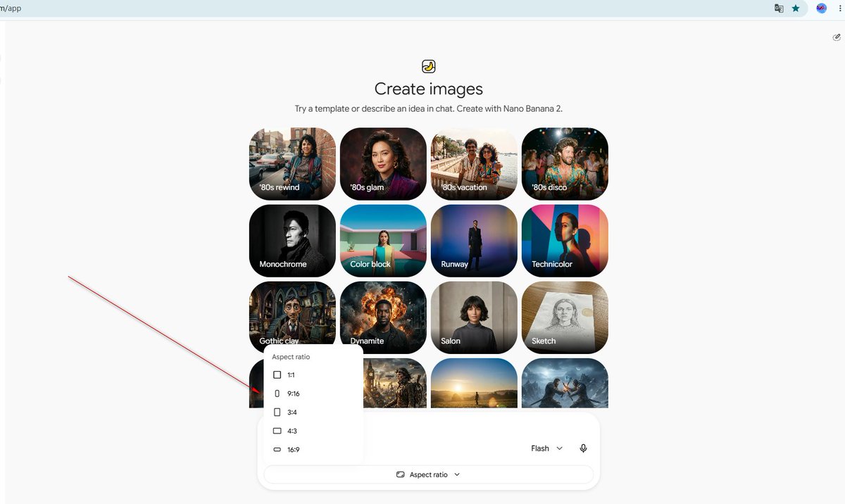
Task: Select the Sketch template
Action: pyautogui.click(x=565, y=317)
